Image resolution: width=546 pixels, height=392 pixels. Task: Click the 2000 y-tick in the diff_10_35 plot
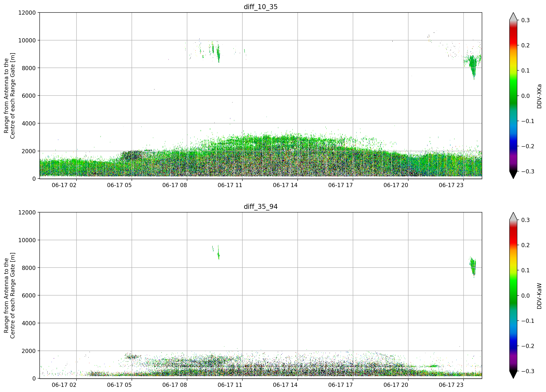(x=29, y=151)
